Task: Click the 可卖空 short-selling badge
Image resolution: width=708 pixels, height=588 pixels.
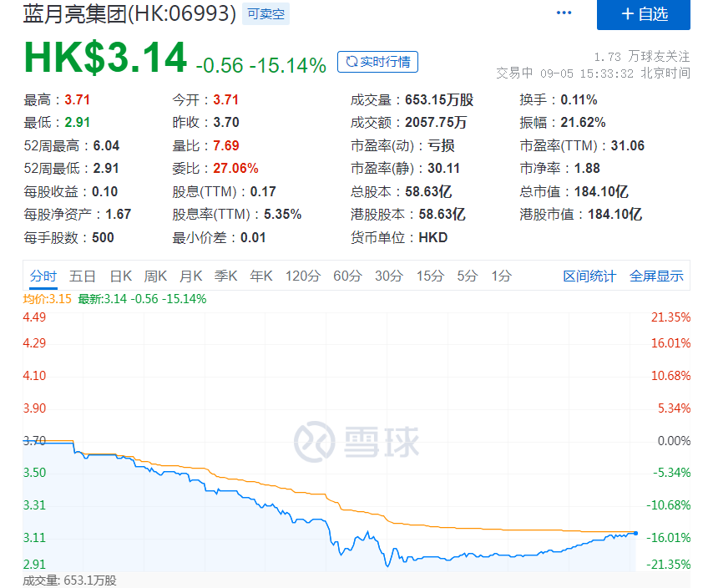Action: click(x=265, y=13)
